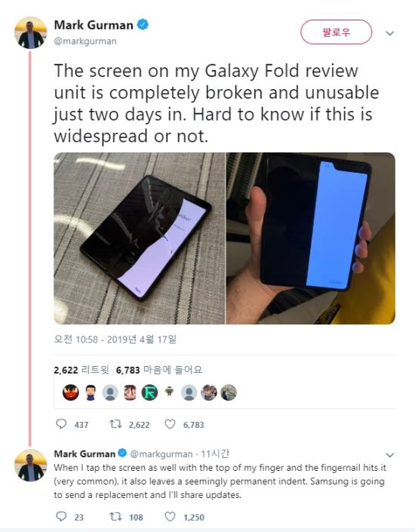This screenshot has height=532, width=415.
Task: Open the Android robot liker avatar
Action: (x=169, y=392)
